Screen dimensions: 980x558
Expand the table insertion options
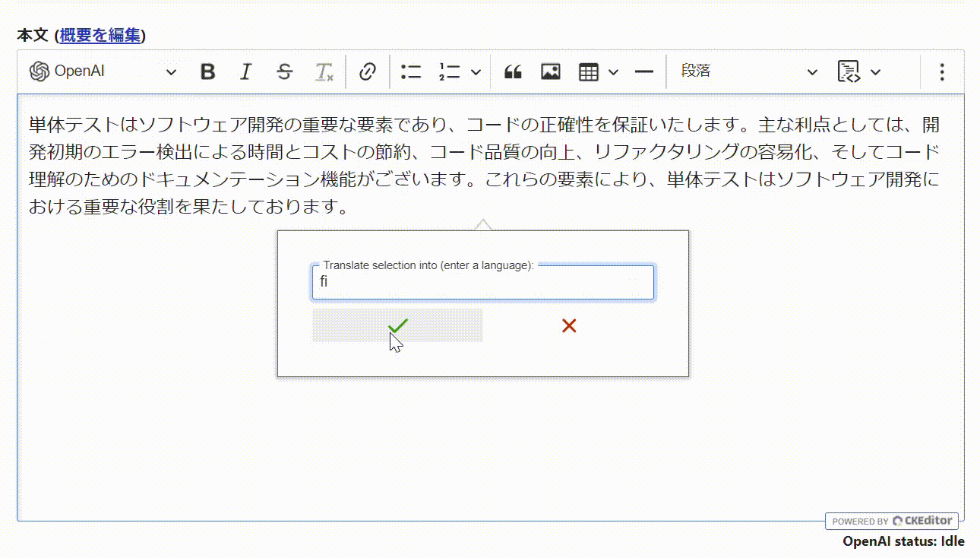[x=614, y=71]
